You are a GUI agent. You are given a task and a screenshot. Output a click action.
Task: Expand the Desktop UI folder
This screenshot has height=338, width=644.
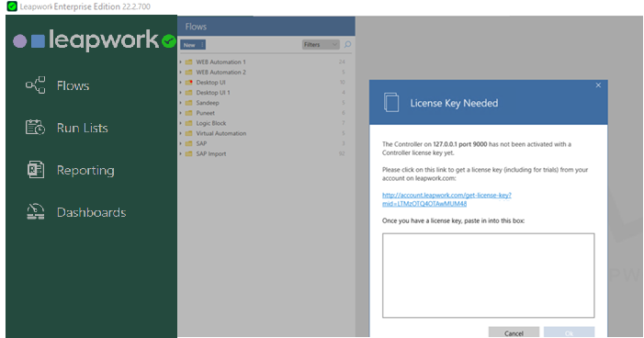[181, 83]
